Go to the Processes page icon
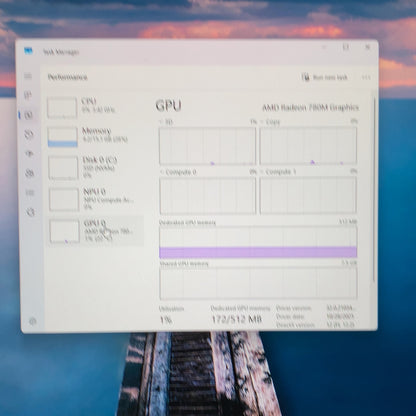 pyautogui.click(x=28, y=95)
